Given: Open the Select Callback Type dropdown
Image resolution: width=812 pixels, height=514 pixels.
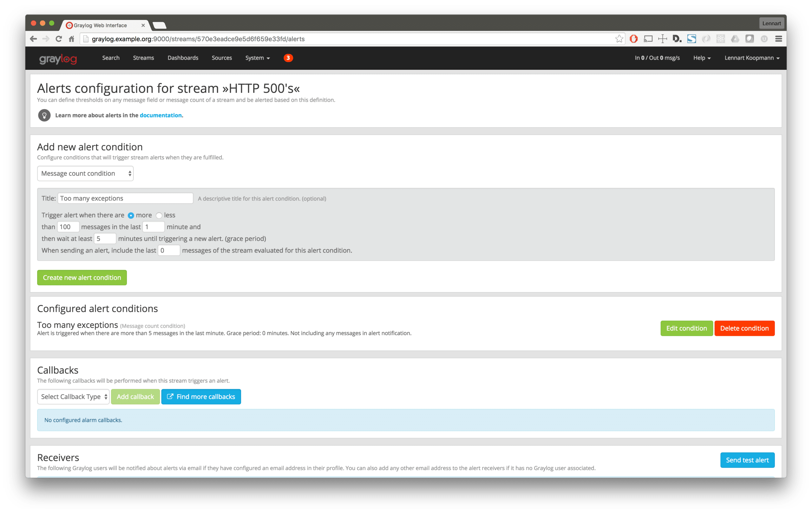Looking at the screenshot, I should pos(73,397).
